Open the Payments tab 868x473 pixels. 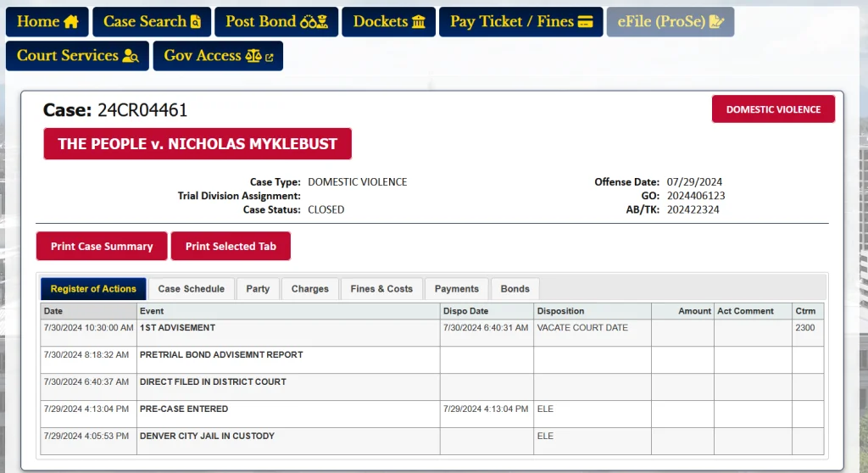coord(456,289)
